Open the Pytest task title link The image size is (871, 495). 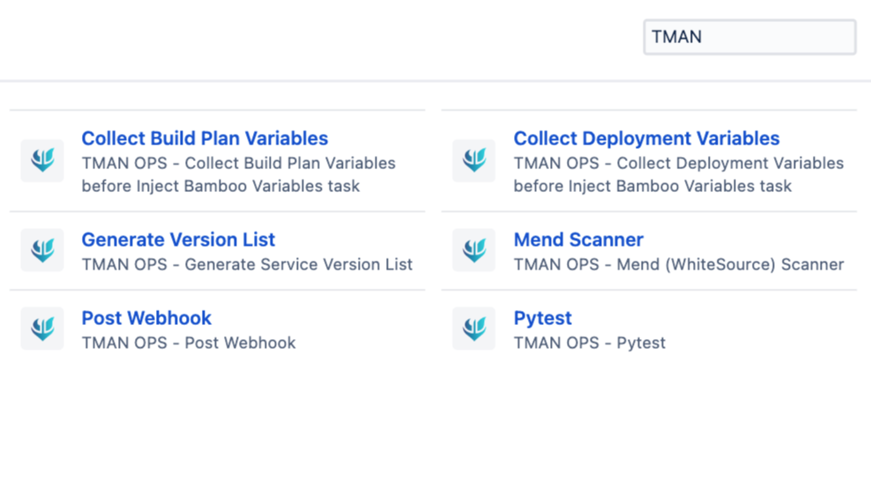[x=542, y=318]
